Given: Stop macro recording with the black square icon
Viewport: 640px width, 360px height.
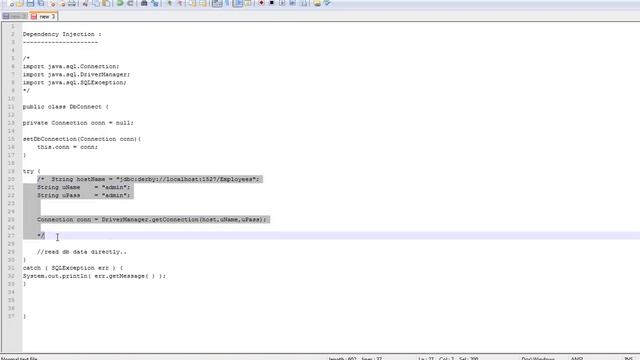Looking at the screenshot, I should [x=271, y=3].
